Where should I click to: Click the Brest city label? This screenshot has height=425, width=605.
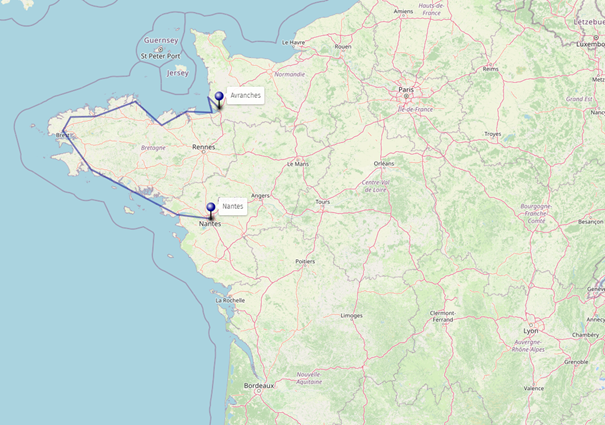(63, 135)
